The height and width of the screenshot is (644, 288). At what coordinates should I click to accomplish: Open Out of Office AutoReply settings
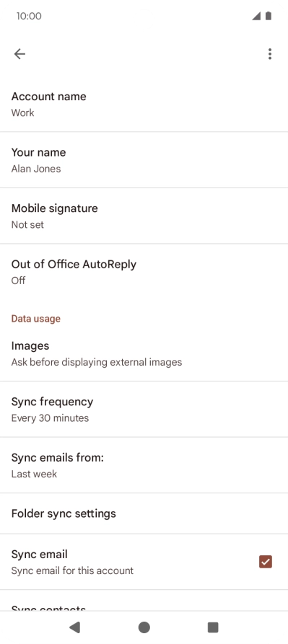(144, 272)
